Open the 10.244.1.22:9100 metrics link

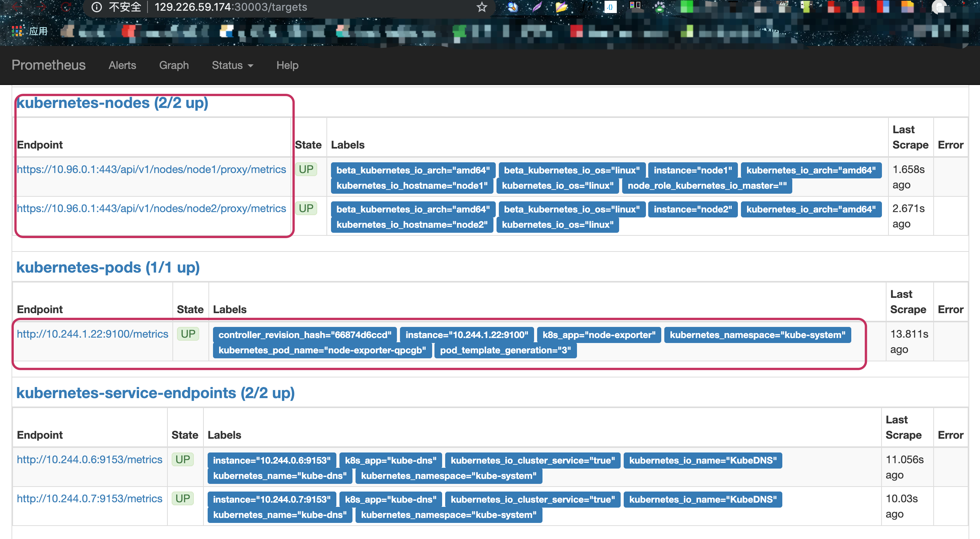pyautogui.click(x=92, y=334)
